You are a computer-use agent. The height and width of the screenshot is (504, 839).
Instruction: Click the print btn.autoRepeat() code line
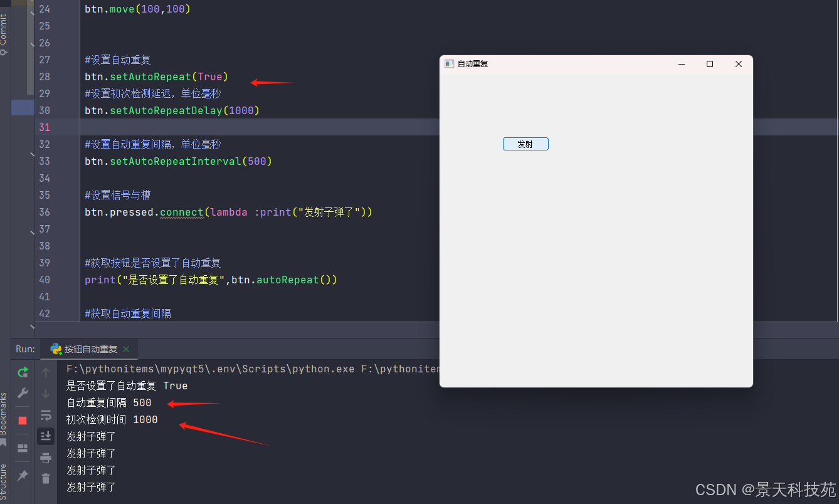click(x=211, y=280)
